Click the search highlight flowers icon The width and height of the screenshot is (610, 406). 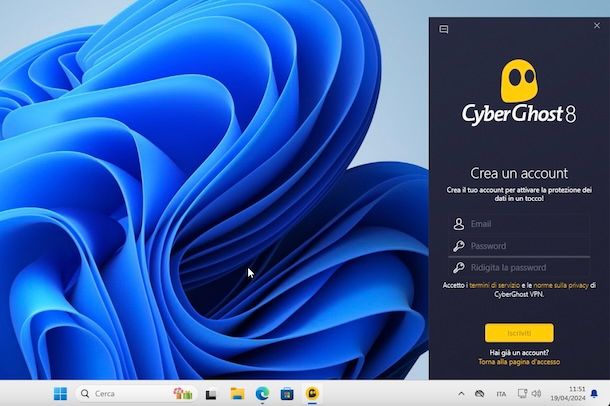183,394
